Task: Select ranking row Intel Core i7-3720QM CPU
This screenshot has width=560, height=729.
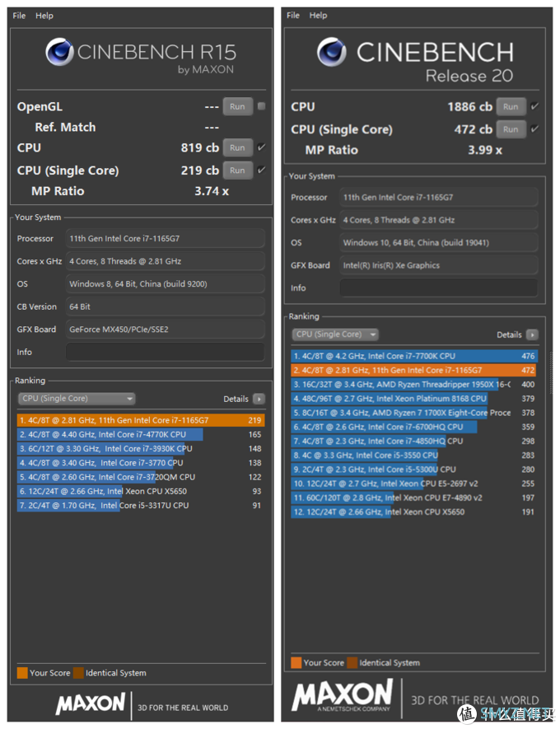Action: tap(141, 477)
